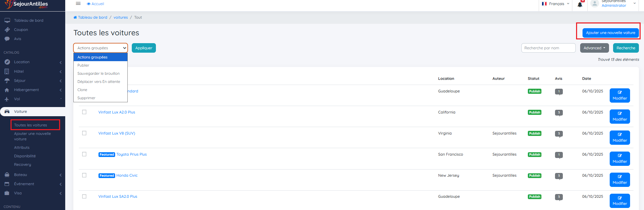Open the Advanced search dropdown
The height and width of the screenshot is (210, 644).
(594, 48)
